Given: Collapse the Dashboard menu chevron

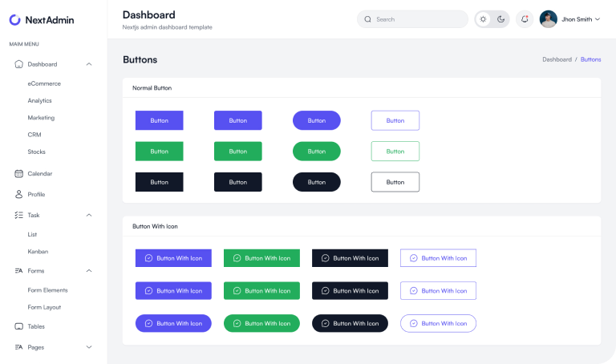Looking at the screenshot, I should coord(88,64).
